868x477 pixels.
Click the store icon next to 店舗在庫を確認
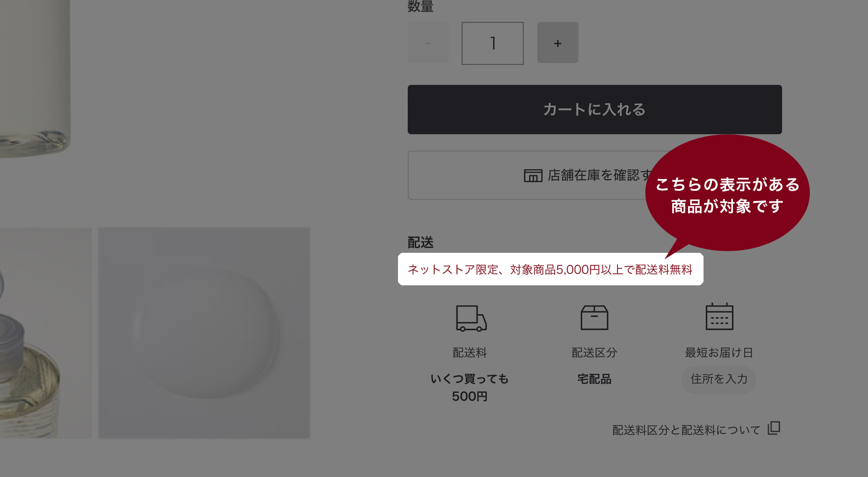tap(533, 176)
